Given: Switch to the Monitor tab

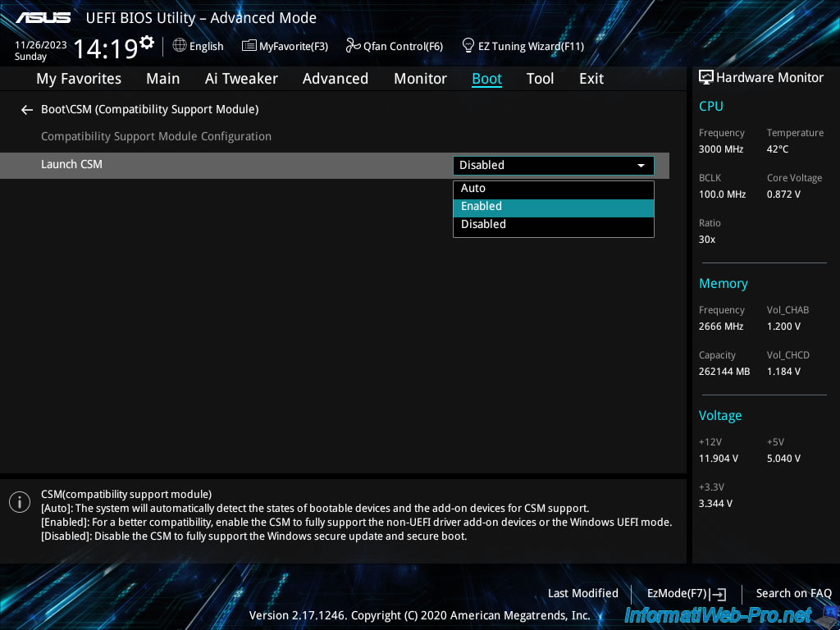Looking at the screenshot, I should coord(421,79).
